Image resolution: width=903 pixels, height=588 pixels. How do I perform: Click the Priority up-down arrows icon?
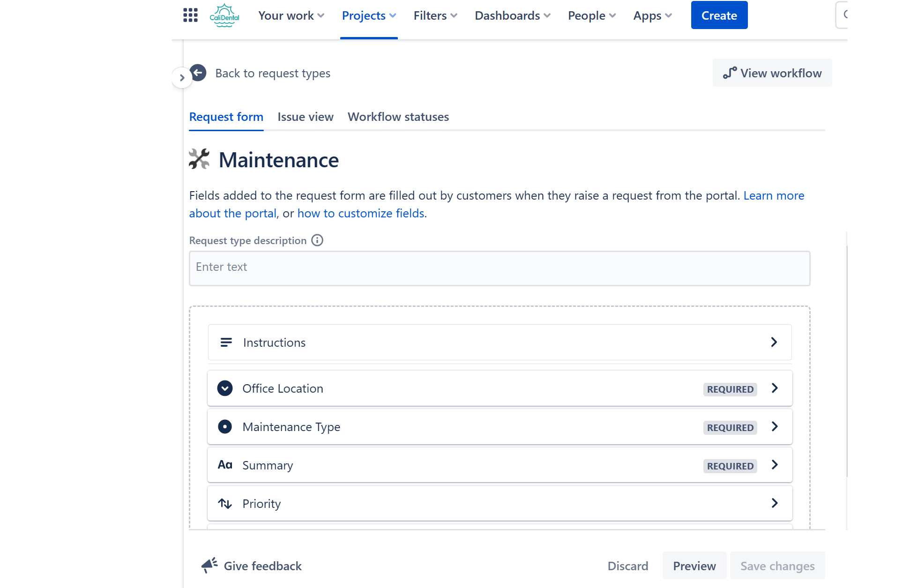pos(225,503)
